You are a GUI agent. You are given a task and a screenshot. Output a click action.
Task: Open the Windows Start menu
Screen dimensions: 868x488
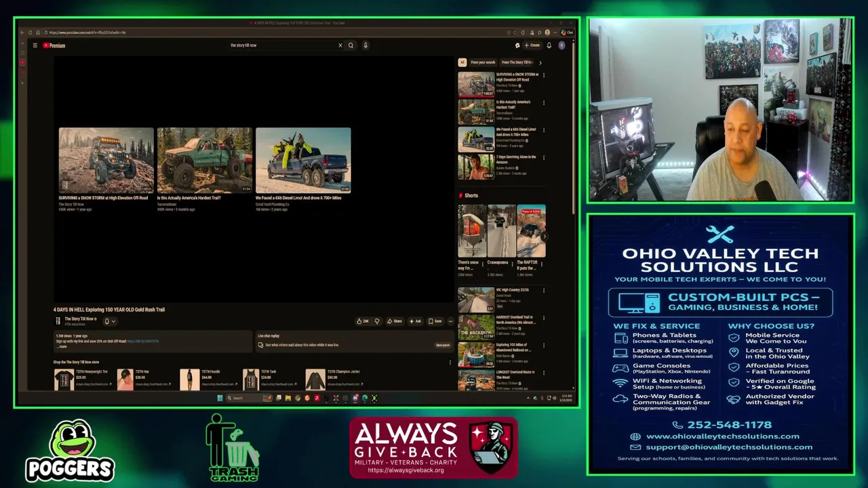tap(220, 398)
